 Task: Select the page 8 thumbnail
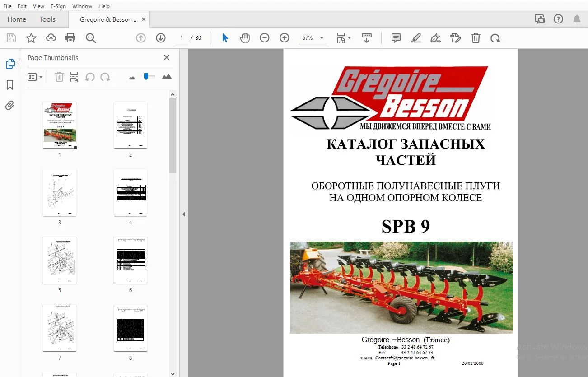click(x=131, y=328)
